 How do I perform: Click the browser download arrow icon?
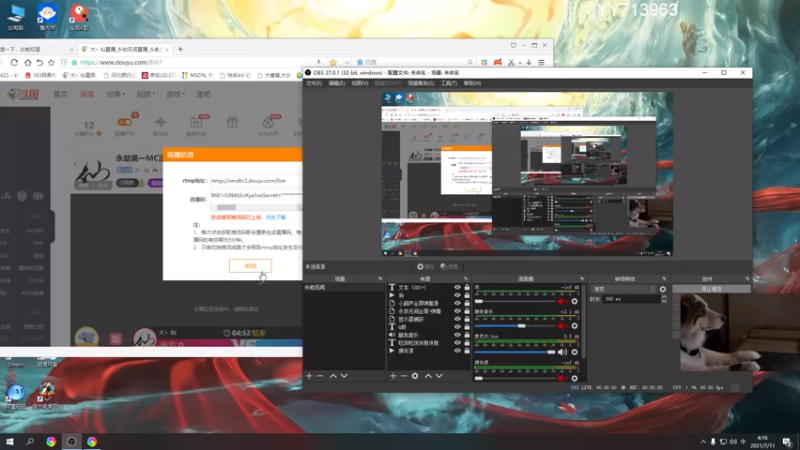point(529,62)
